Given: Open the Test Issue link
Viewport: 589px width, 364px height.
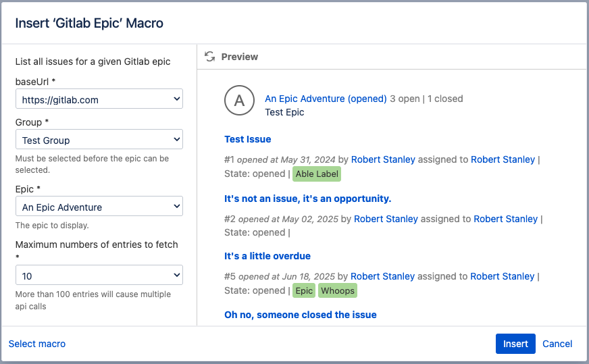Looking at the screenshot, I should click(247, 139).
